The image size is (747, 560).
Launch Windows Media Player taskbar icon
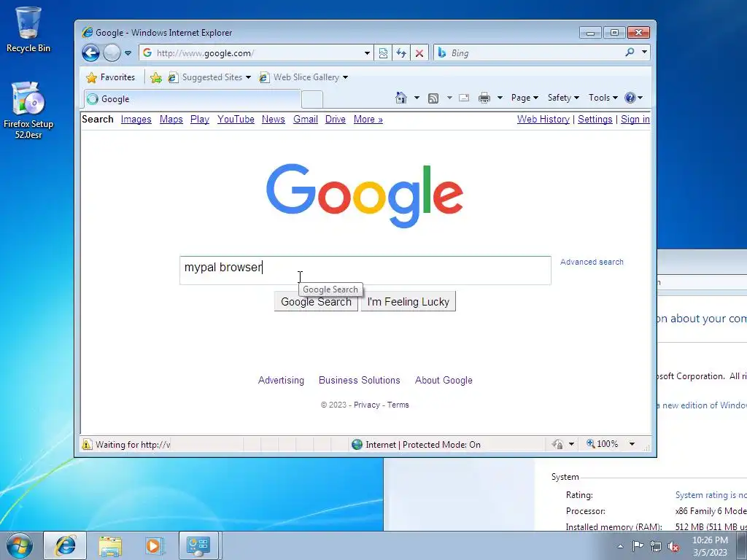pyautogui.click(x=154, y=545)
